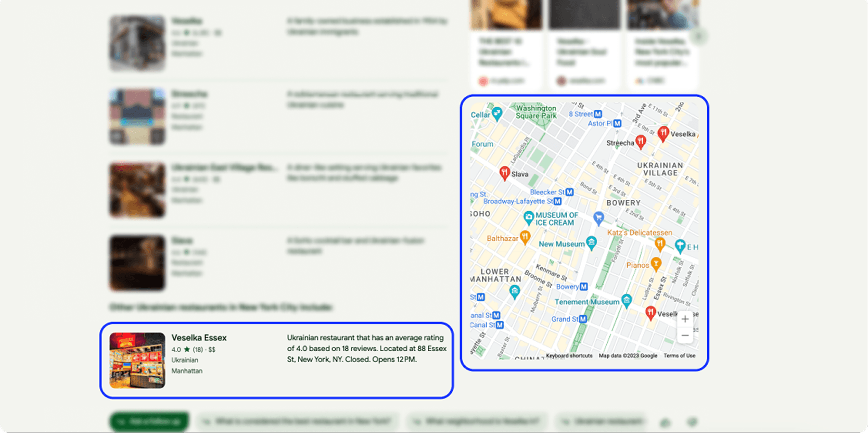868x437 pixels.
Task: Click the UKRAINIAN VILLAGE neighborhood label
Action: click(660, 169)
